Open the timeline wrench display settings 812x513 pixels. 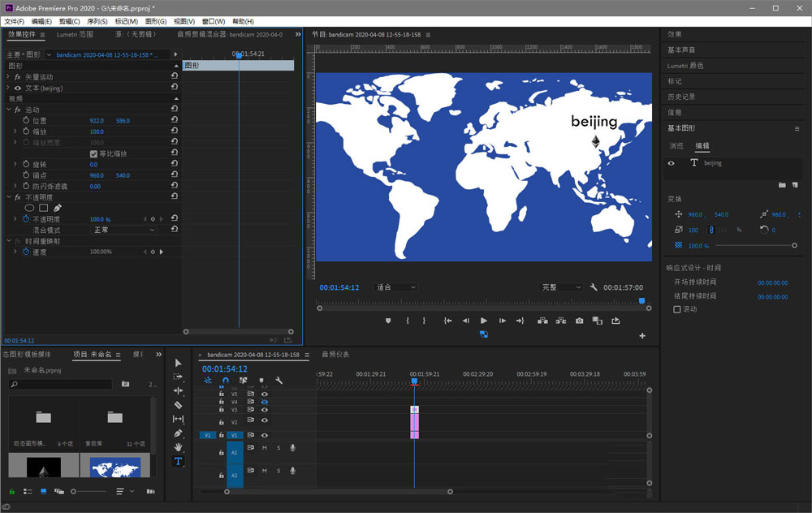coord(279,380)
